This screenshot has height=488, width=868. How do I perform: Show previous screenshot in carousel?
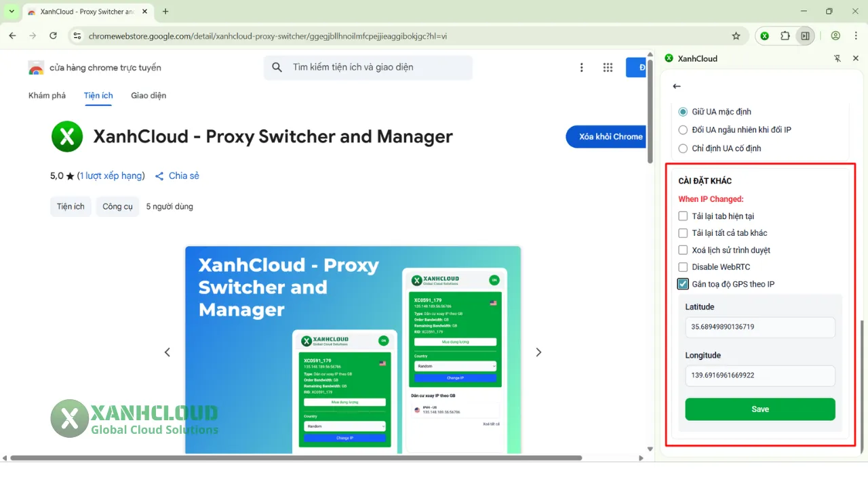[x=167, y=352]
